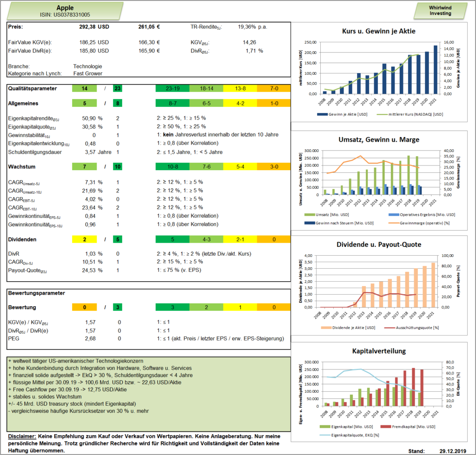Click the yellow range cell 13-8

coord(240,88)
